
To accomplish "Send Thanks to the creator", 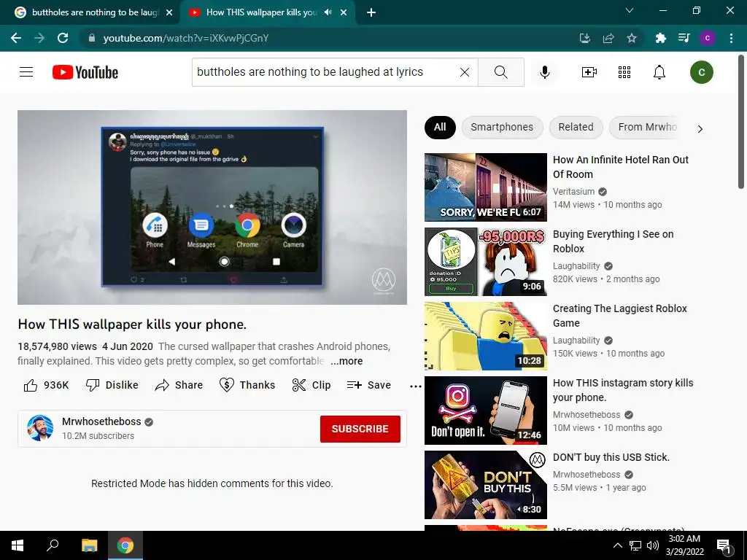I will tap(247, 385).
